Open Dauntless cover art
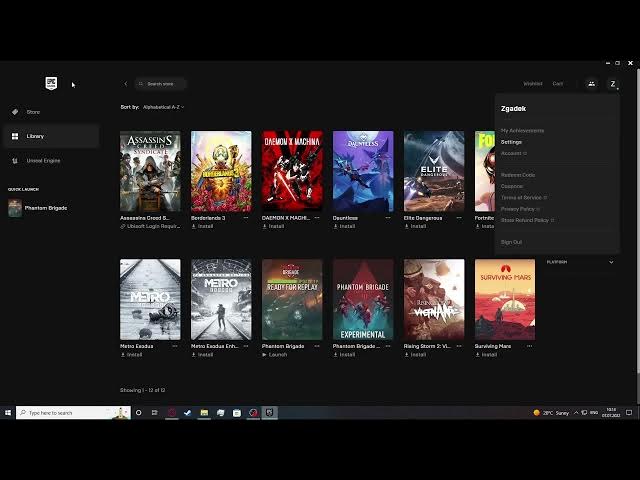640x480 pixels. [x=363, y=171]
